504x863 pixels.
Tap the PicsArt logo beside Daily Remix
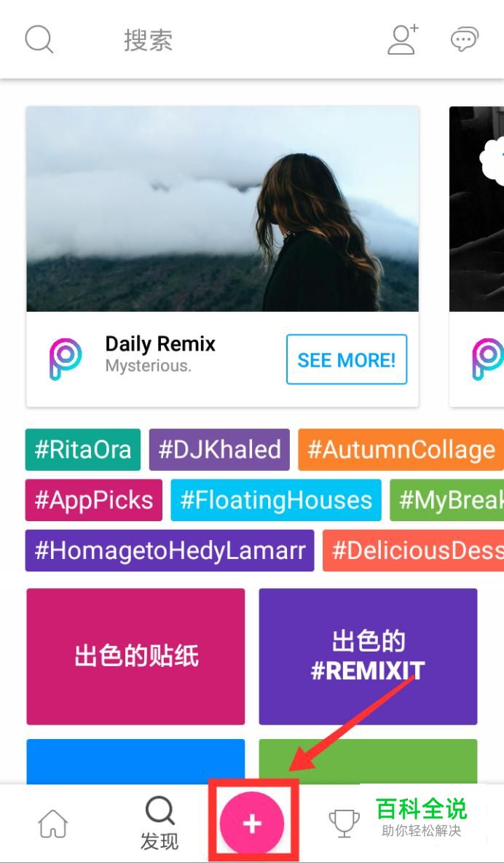(x=66, y=359)
